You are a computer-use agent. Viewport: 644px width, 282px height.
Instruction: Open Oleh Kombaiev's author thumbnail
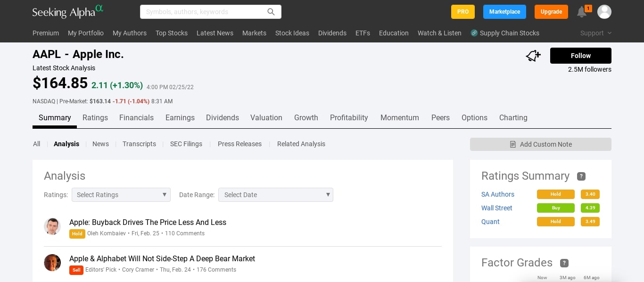pyautogui.click(x=52, y=226)
